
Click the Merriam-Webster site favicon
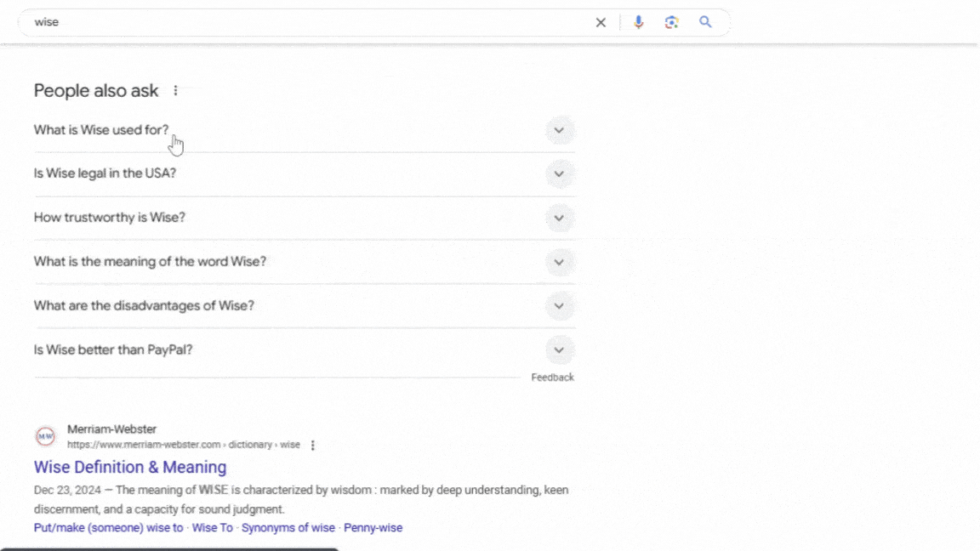(x=45, y=437)
